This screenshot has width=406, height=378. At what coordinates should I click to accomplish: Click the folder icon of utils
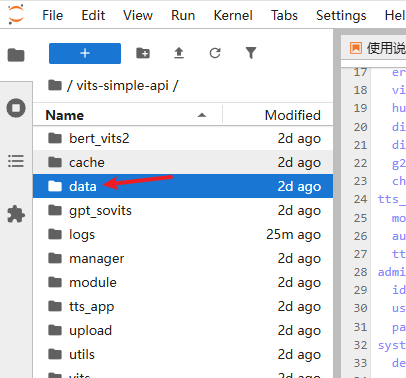(55, 354)
